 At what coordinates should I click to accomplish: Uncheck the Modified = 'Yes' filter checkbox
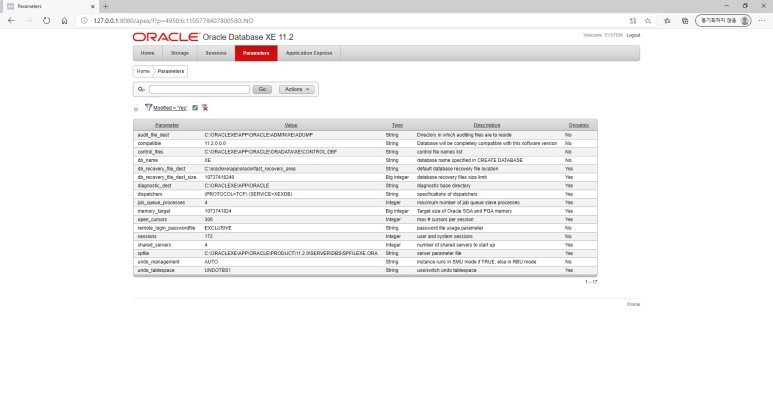pyautogui.click(x=195, y=107)
